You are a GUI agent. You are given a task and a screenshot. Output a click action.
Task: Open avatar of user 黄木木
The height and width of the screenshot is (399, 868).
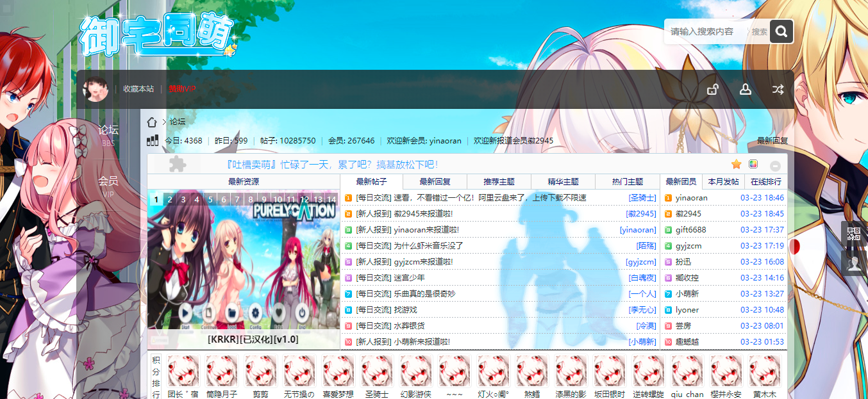point(765,371)
